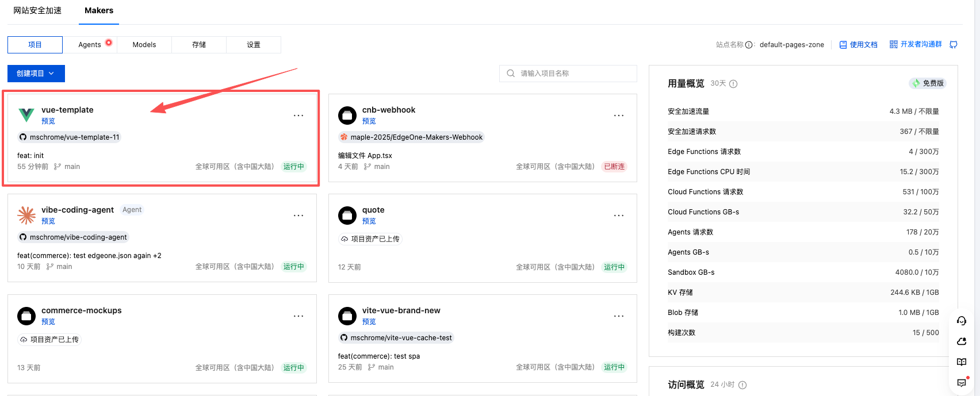The width and height of the screenshot is (980, 396).
Task: Click the GitHub icon for mschrome/vue-template-11
Action: (23, 137)
